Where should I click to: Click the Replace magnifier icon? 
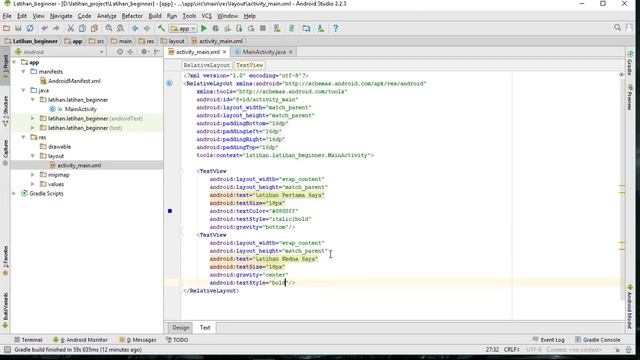pyautogui.click(x=120, y=28)
